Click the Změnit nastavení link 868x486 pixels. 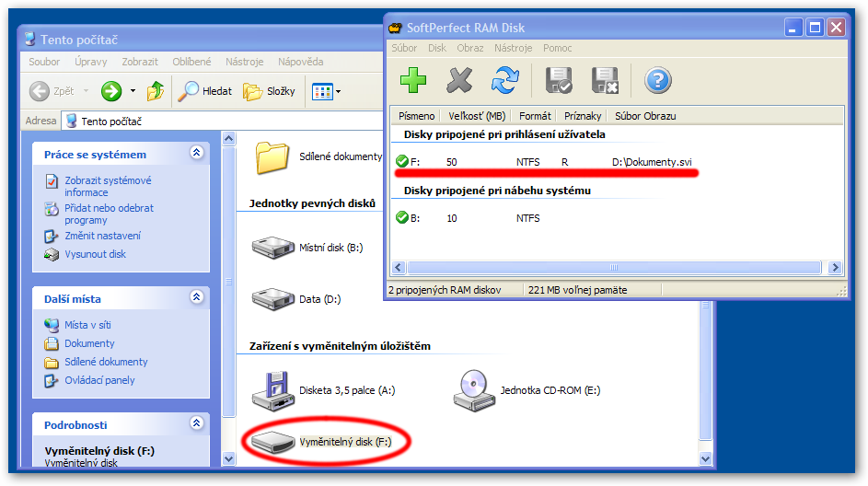click(x=102, y=236)
